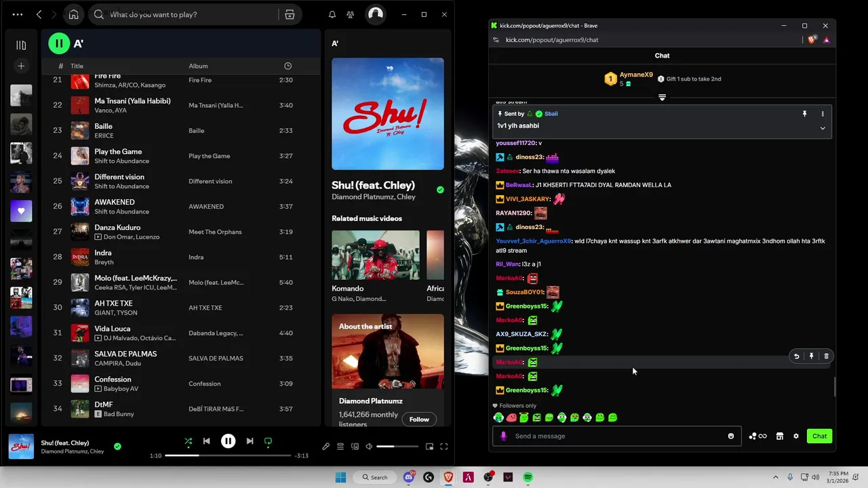Open emoji picker in chat input
The width and height of the screenshot is (868, 488).
731,436
